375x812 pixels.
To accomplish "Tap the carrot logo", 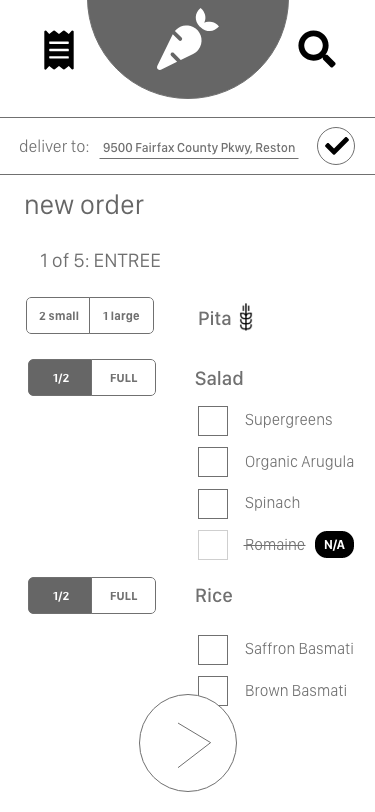I will point(188,40).
